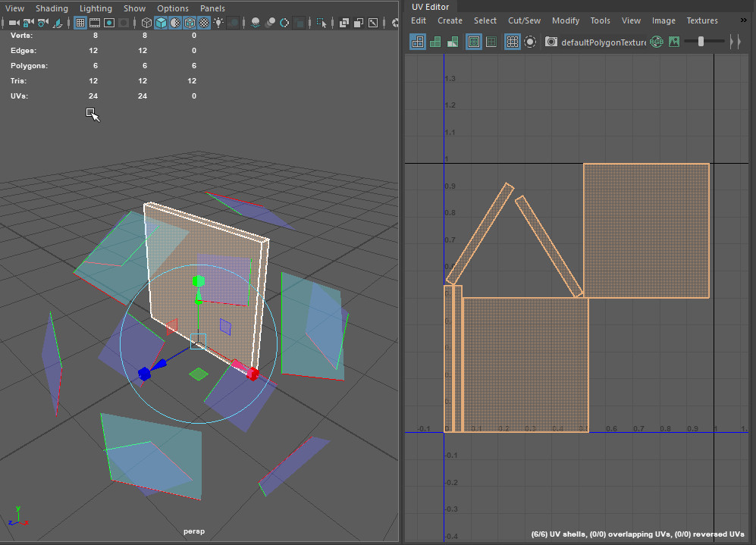This screenshot has width=756, height=545.
Task: Click the camera Bookmarks icon
Action: [58, 23]
